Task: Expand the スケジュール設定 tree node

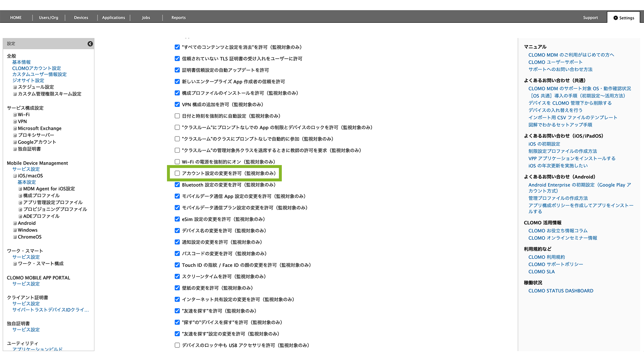Action: pyautogui.click(x=15, y=87)
